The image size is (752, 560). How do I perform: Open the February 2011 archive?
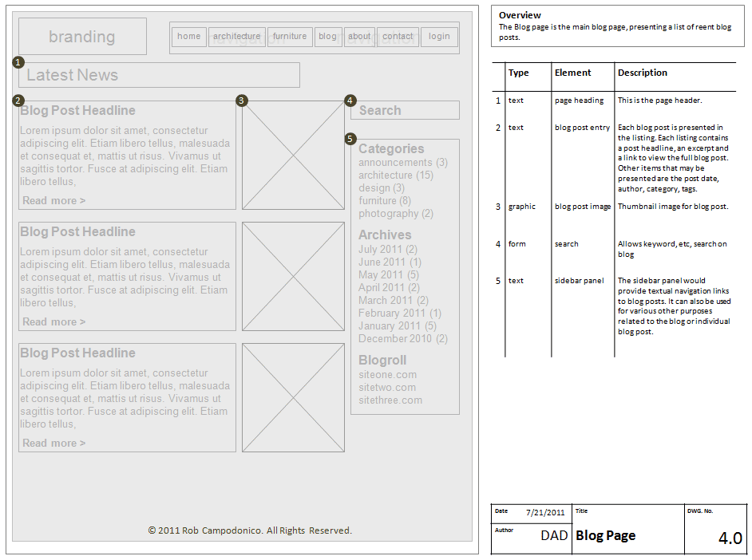[400, 314]
